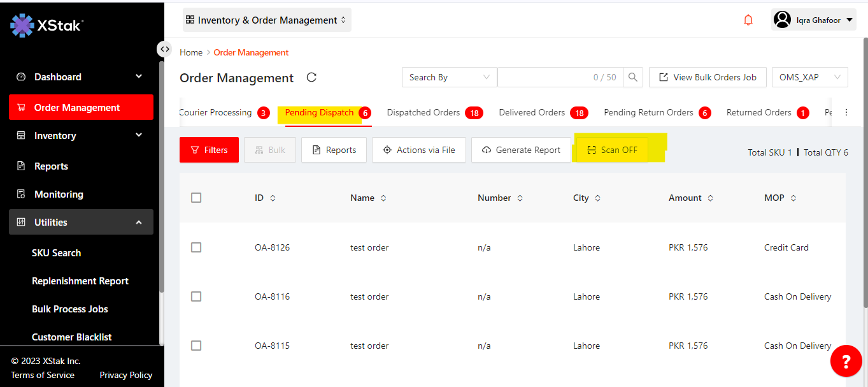Expand the OMS_XAP dropdown
This screenshot has height=387, width=868.
click(809, 77)
